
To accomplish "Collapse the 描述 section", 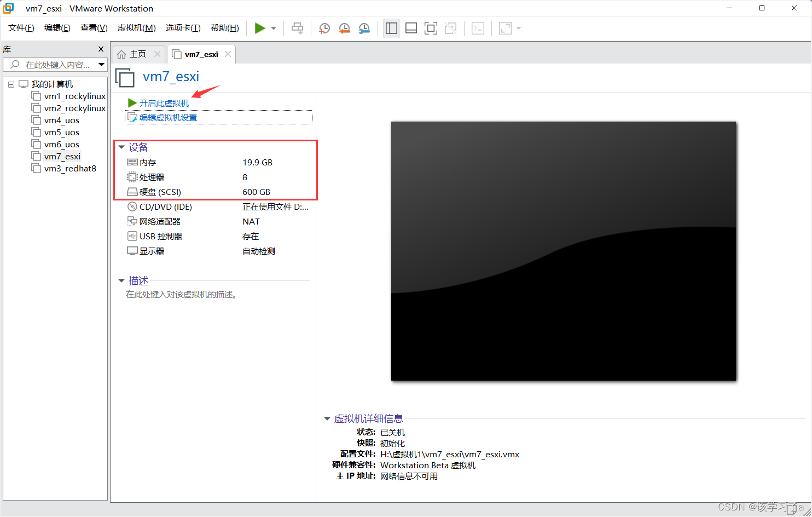I will click(121, 281).
